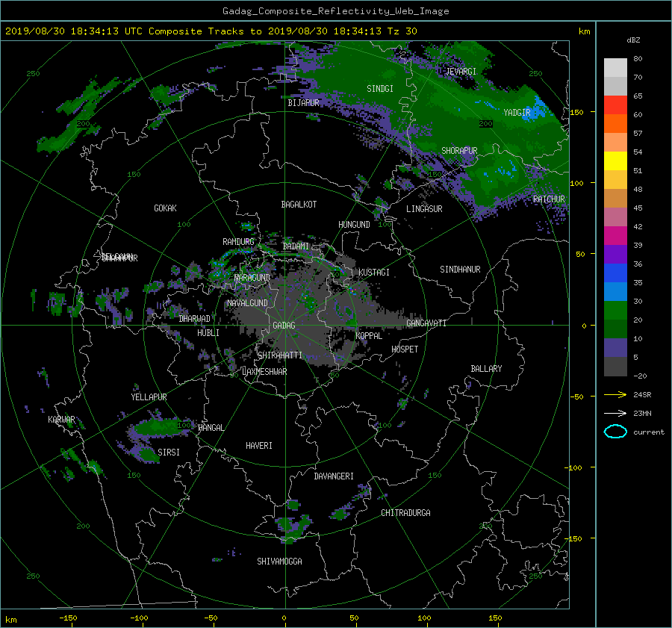This screenshot has height=628, width=672.
Task: Click the current legend label
Action: click(648, 432)
